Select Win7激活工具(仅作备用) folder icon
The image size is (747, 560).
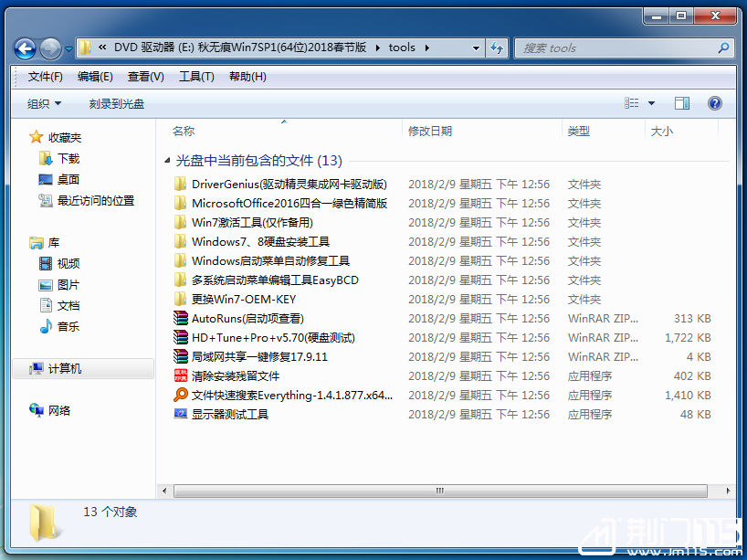click(x=180, y=223)
